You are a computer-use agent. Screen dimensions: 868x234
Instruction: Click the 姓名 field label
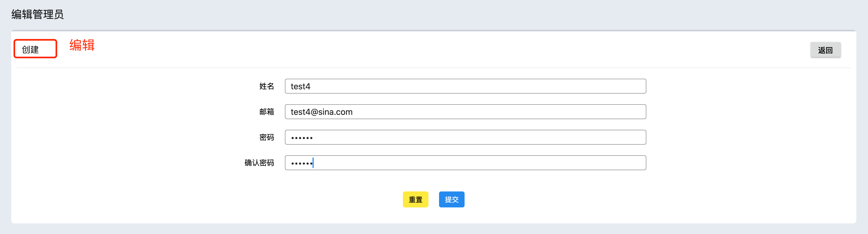click(x=267, y=86)
